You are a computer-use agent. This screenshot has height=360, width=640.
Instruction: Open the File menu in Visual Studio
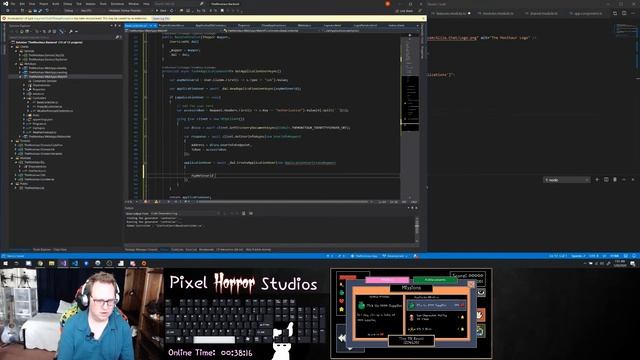(x=13, y=4)
